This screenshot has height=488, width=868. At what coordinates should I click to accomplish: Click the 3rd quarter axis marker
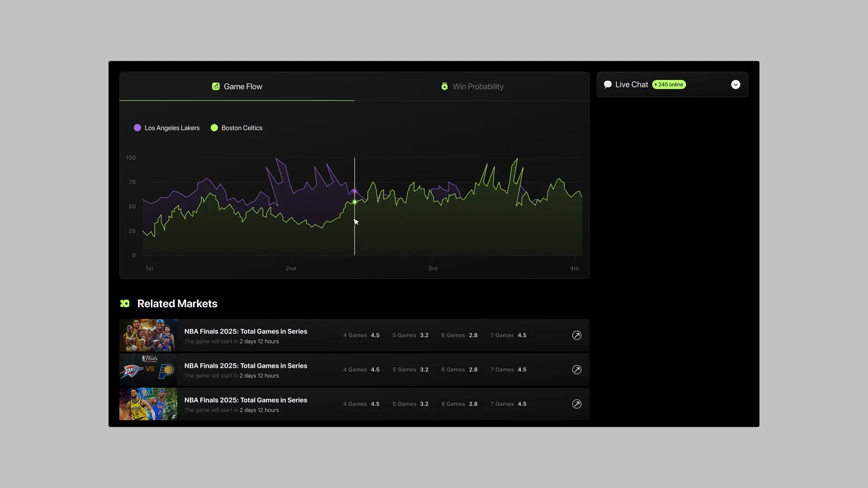(x=433, y=268)
